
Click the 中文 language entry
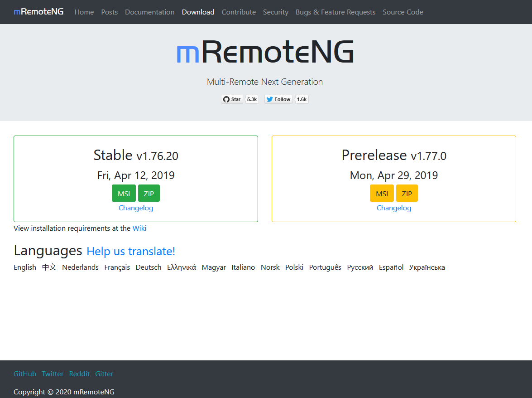[x=49, y=267]
